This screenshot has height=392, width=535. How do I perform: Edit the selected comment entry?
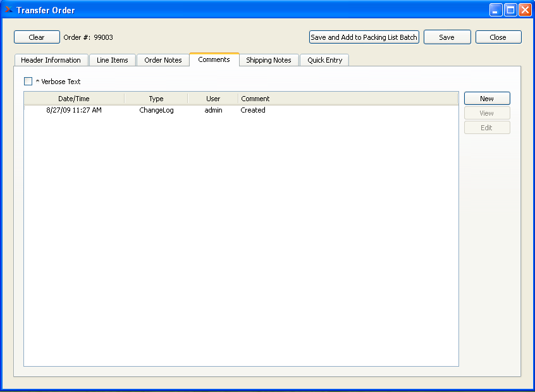point(487,127)
